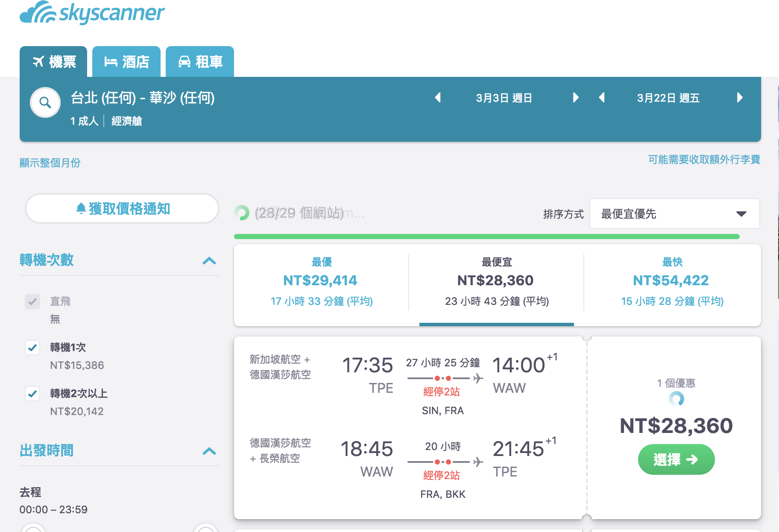Go to previous return date arrow
This screenshot has height=532, width=779.
point(602,98)
